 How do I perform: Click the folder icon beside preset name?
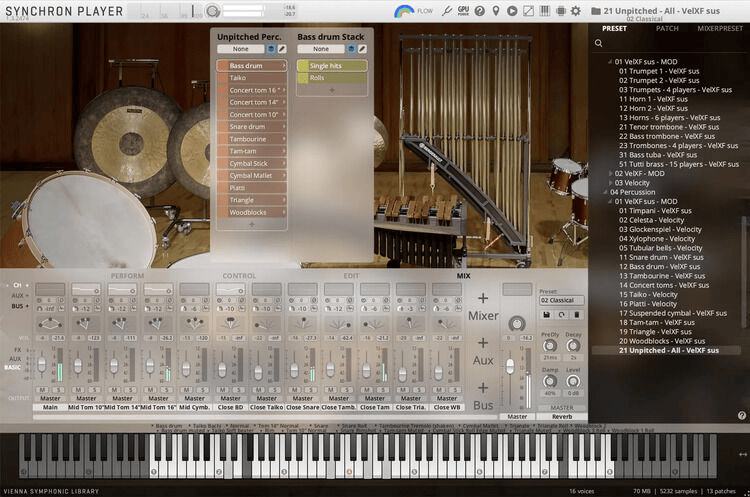tap(596, 11)
